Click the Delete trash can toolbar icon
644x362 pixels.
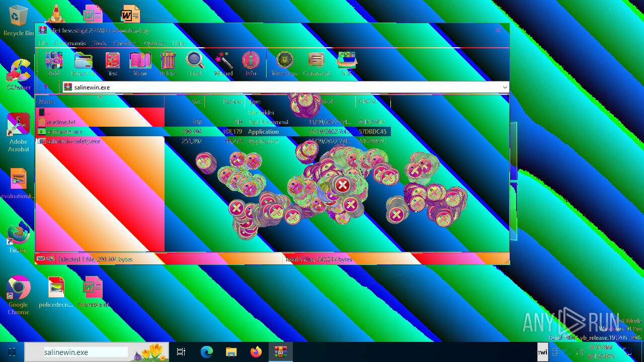pyautogui.click(x=168, y=63)
